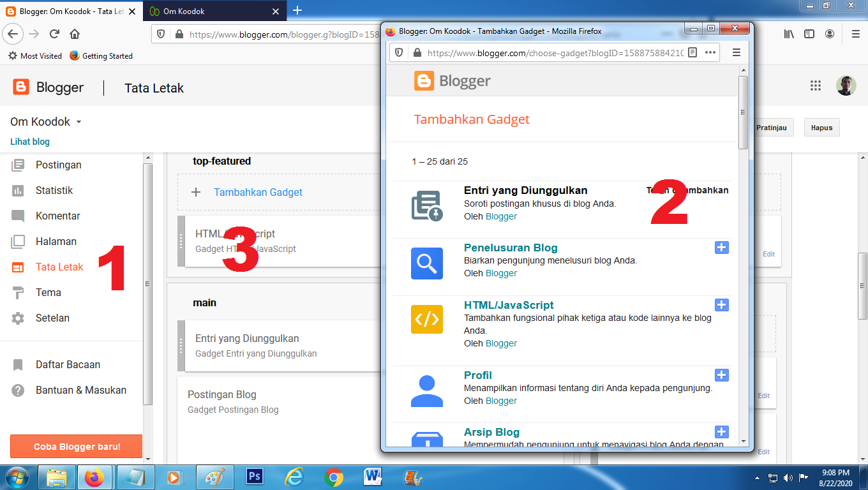Click the Bantuan & Masukan help icon
Viewport: 868px width, 490px height.
[18, 390]
